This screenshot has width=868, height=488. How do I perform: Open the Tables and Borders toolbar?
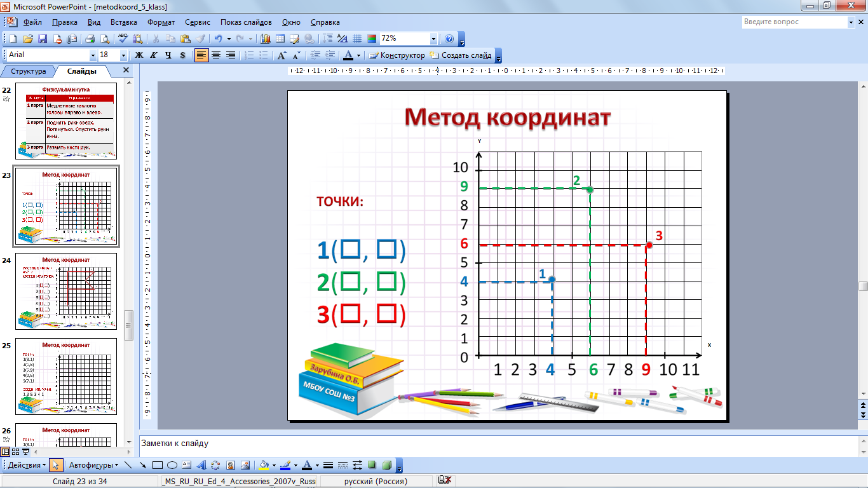[x=295, y=39]
